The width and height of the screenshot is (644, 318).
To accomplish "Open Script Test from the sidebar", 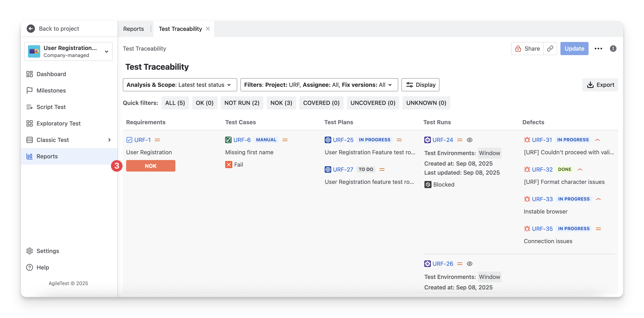I will click(51, 107).
